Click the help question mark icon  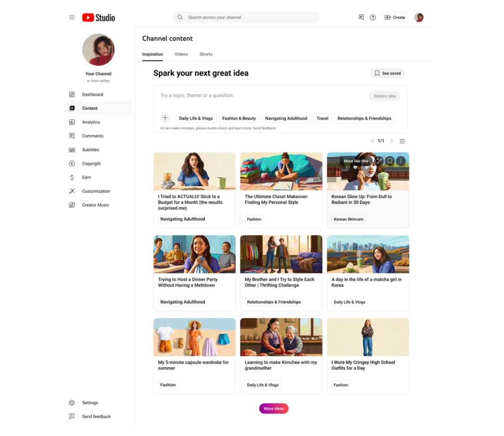pyautogui.click(x=373, y=17)
